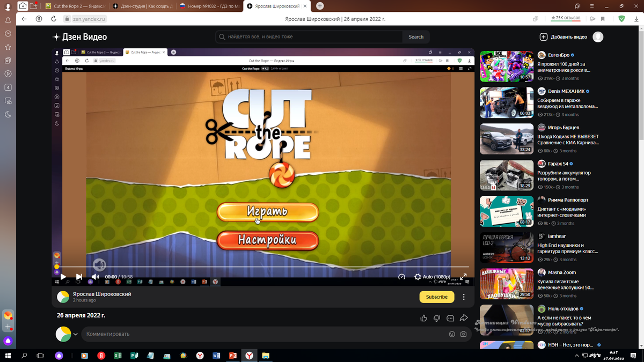644x362 pixels.
Task: Open Yandex home via Я button
Action: [x=39, y=19]
